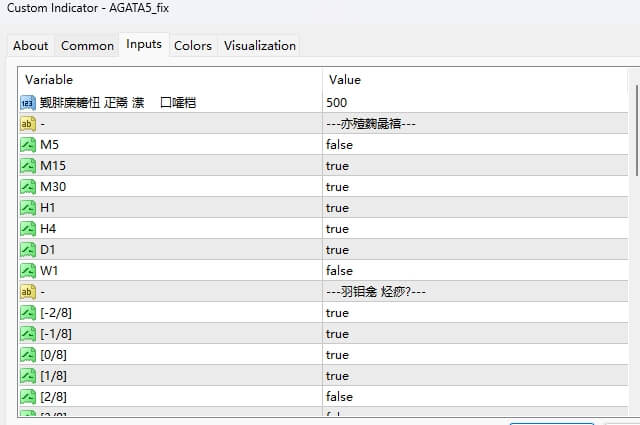640x425 pixels.
Task: Click the integer icon beside value 500
Action: tap(28, 103)
